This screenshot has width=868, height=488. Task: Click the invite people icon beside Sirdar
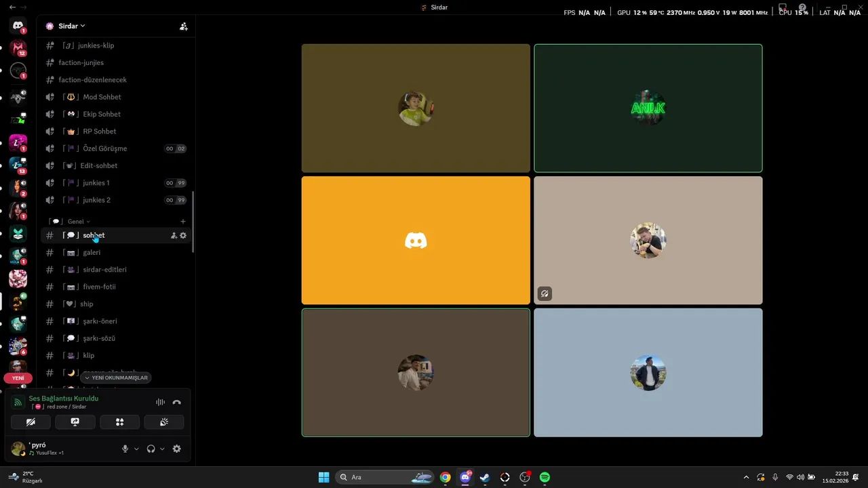pos(183,26)
